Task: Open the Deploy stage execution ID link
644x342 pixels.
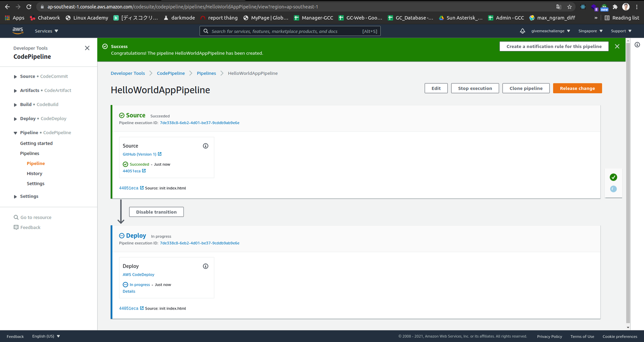Action: click(199, 243)
